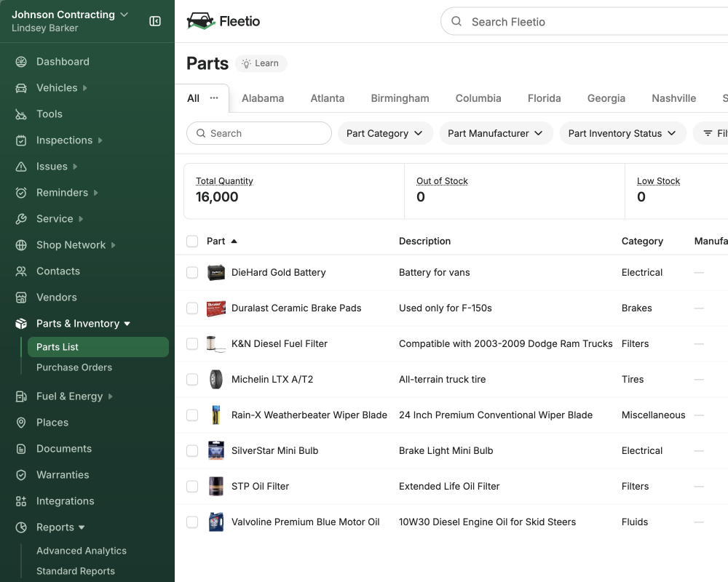The image size is (728, 582).
Task: Open Integrations in the sidebar
Action: 65,501
